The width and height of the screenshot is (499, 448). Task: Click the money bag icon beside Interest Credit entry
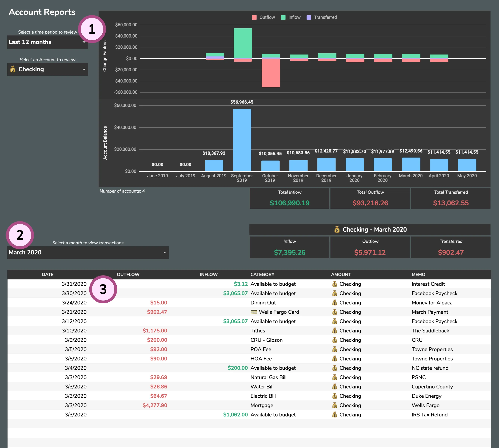pos(335,284)
